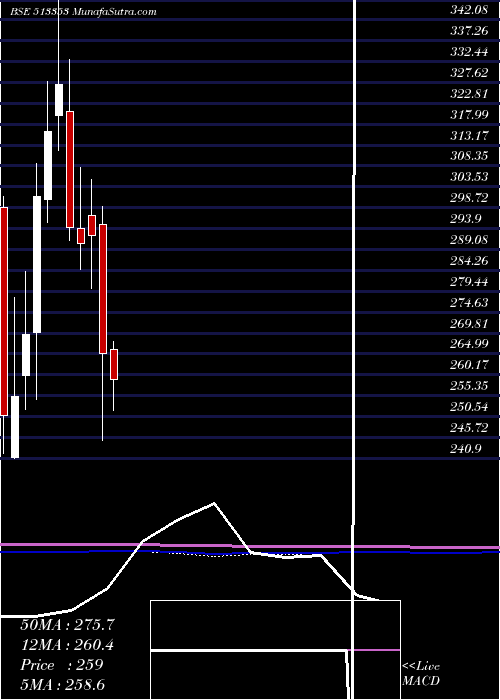Click the 308.35 price axis label

click(x=468, y=156)
